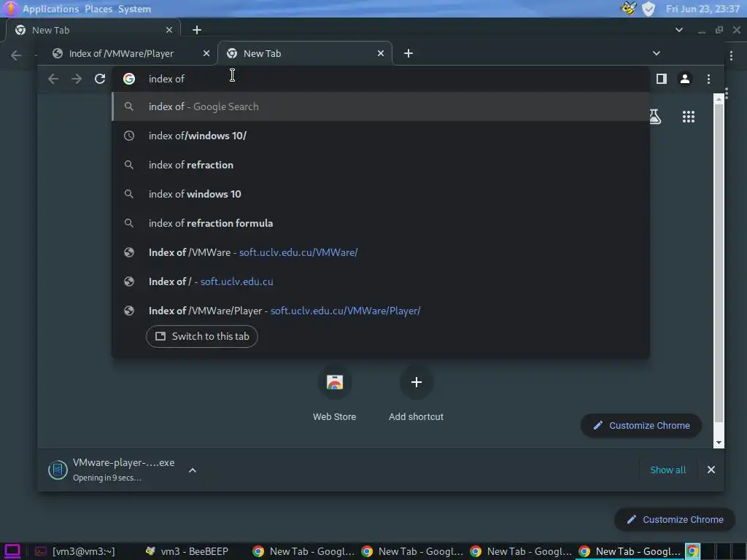Open background window three-dot menu
Screen dimensions: 747x560
(x=731, y=56)
